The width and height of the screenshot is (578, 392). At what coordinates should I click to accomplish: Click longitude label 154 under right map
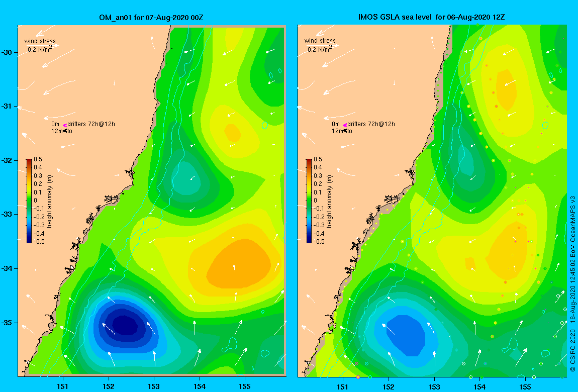(x=479, y=387)
